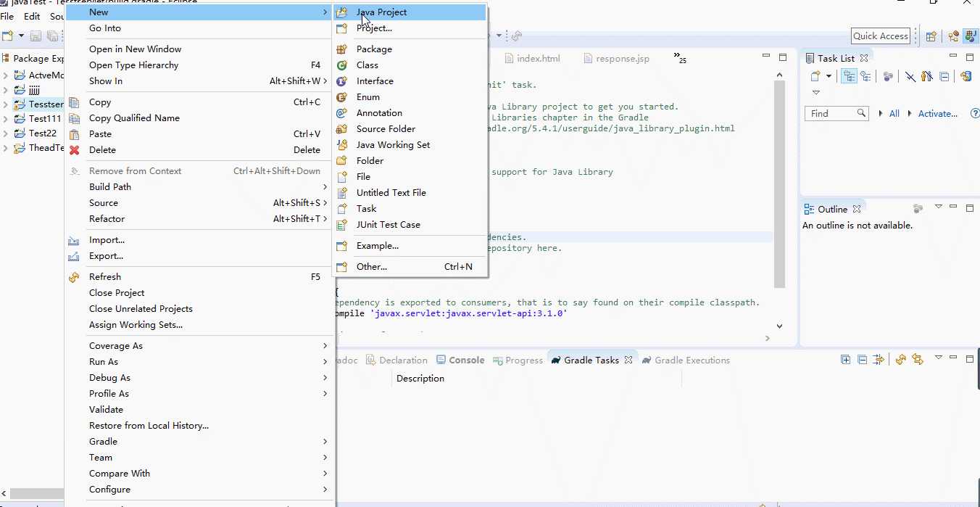980x507 pixels.
Task: Choose Untitled Text File entry
Action: click(x=410, y=193)
